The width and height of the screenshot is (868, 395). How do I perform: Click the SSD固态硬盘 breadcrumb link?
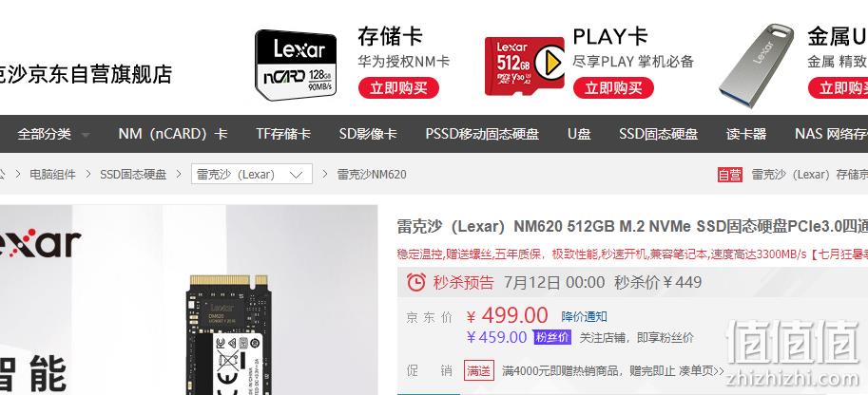click(x=133, y=175)
